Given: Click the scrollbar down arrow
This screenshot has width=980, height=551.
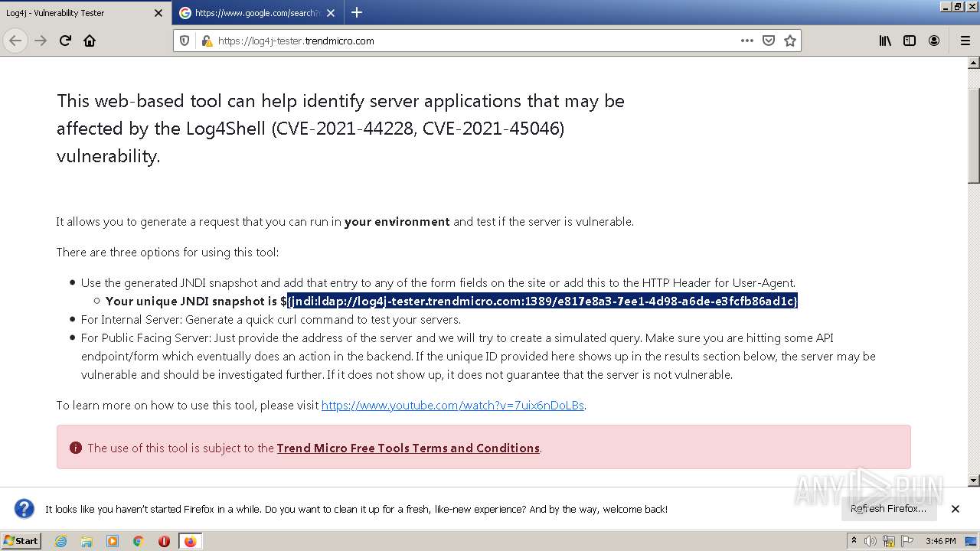Looking at the screenshot, I should point(973,481).
